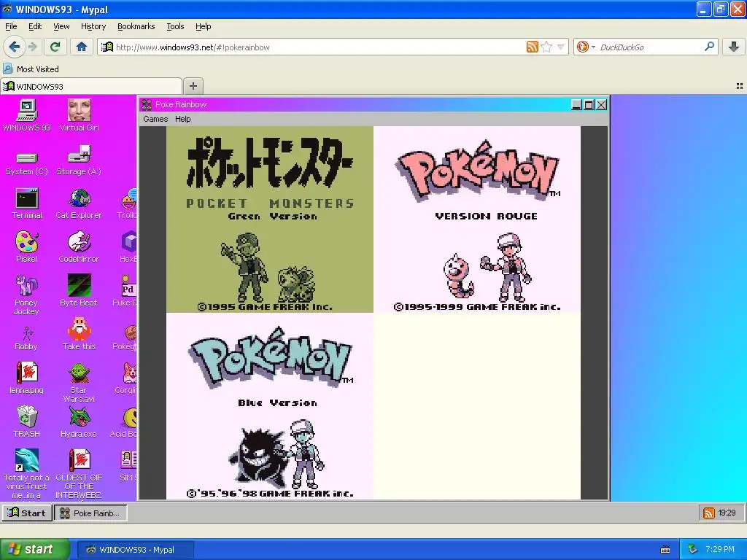Click the Most Visited bookmarks button
Screen dimensions: 747x560
tap(31, 69)
